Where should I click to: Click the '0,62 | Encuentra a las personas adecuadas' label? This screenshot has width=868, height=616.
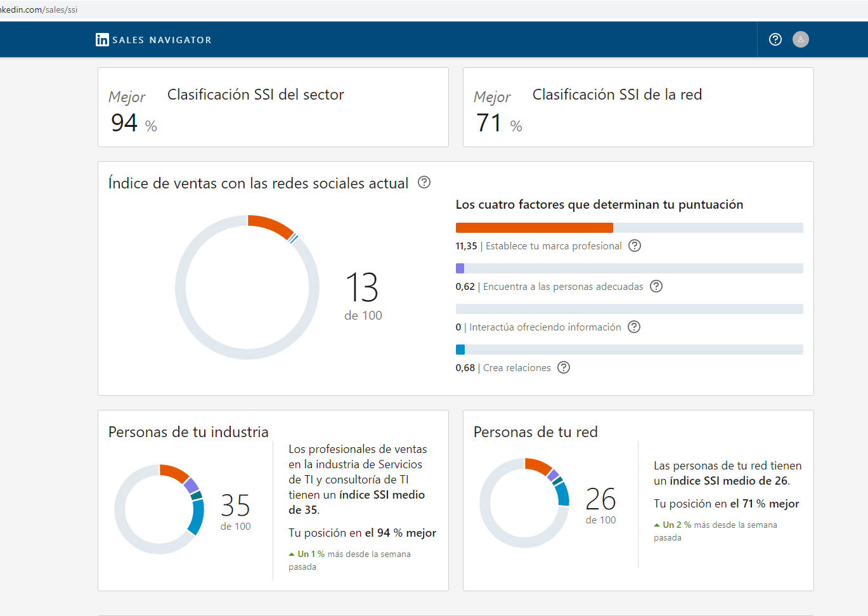click(549, 286)
